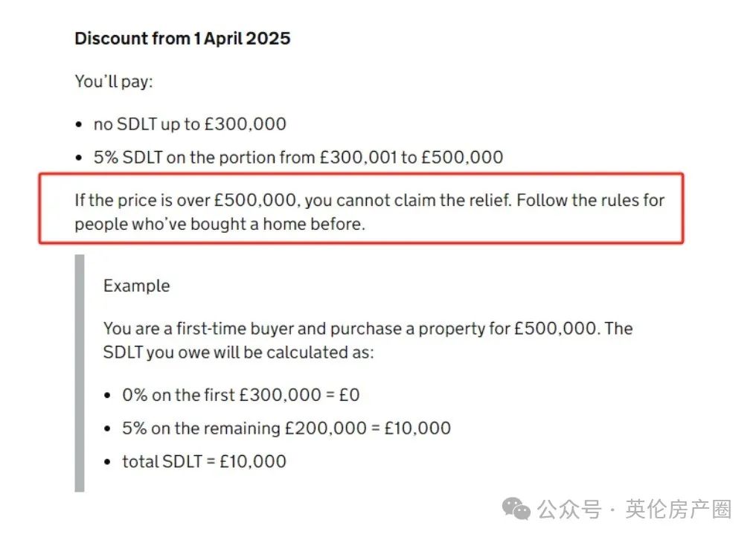756x540 pixels.
Task: Click 'You are a first-time buyer' paragraph
Action: [368, 341]
